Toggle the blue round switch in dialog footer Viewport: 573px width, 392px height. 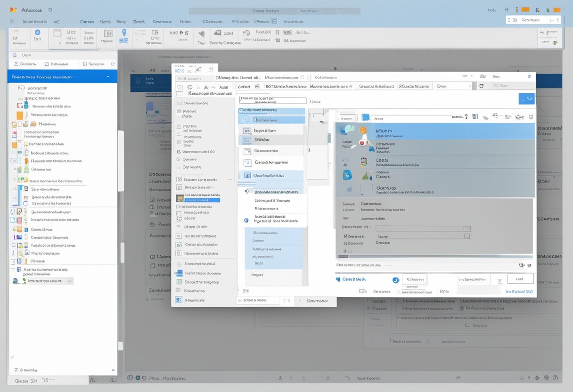click(396, 280)
